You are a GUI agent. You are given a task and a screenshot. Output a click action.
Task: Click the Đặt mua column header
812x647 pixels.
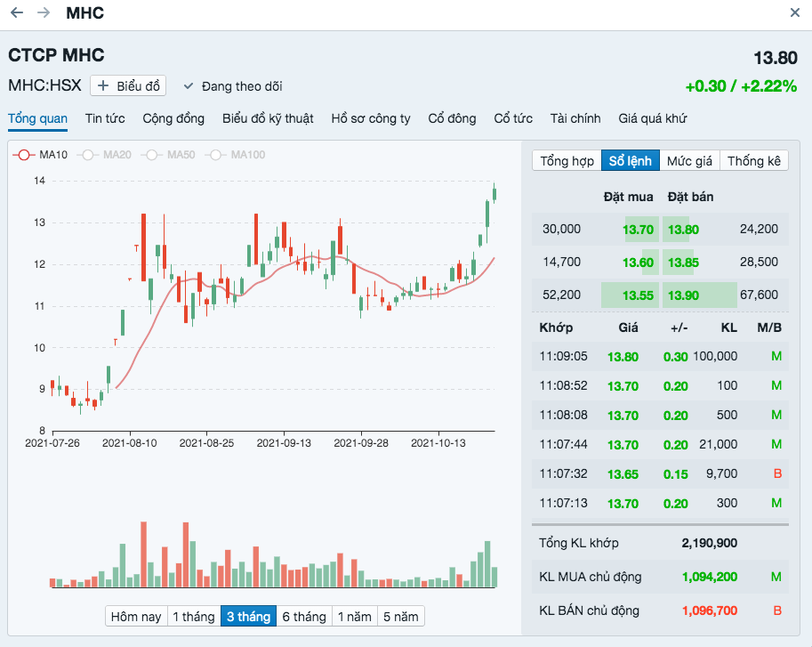[628, 197]
